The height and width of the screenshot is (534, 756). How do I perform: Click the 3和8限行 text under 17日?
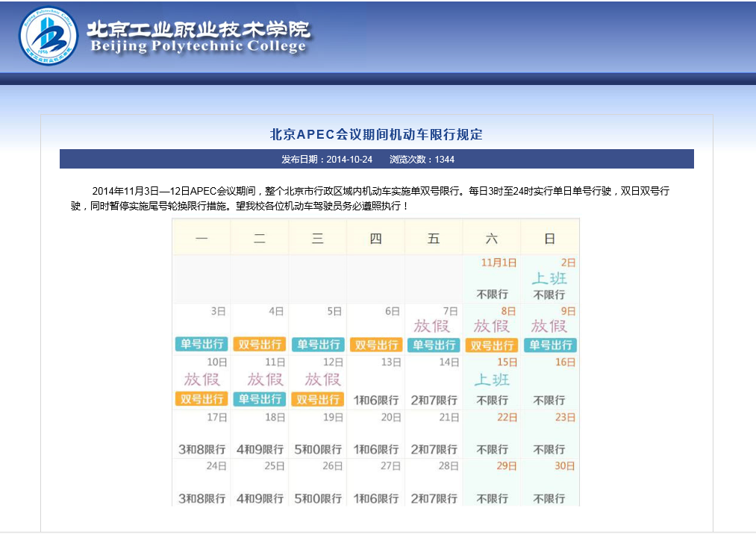[202, 450]
